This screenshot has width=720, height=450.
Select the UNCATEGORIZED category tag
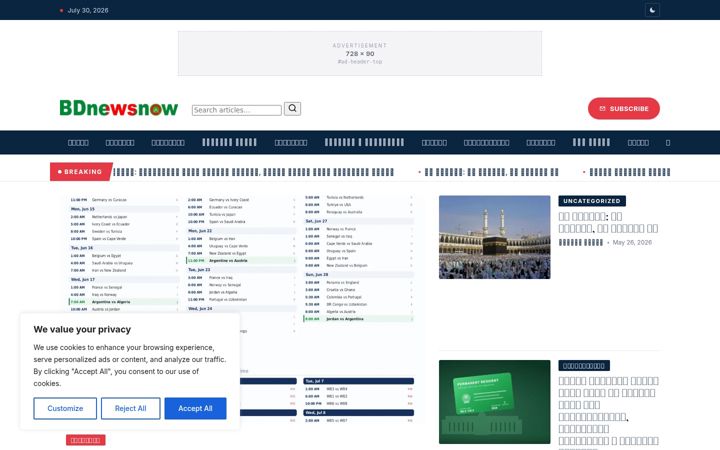click(592, 201)
